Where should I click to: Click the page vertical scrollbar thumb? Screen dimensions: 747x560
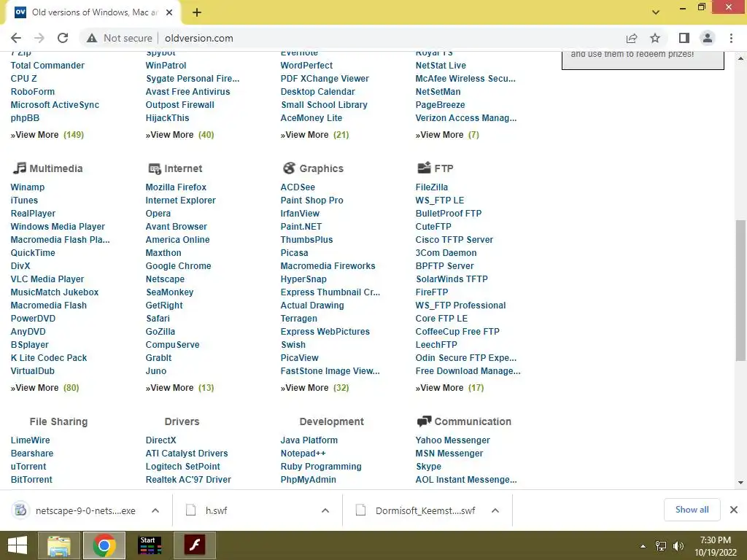pos(740,290)
